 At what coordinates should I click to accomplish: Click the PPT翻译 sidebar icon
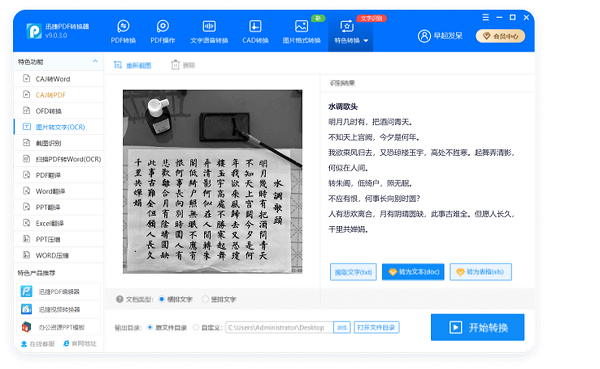pos(26,207)
